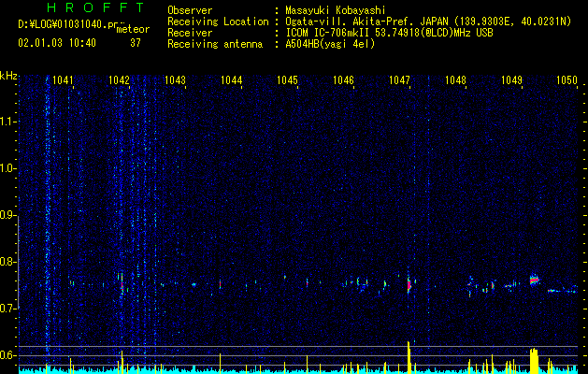
Task: Click the 'Receiving Location' label
Action: 218,22
